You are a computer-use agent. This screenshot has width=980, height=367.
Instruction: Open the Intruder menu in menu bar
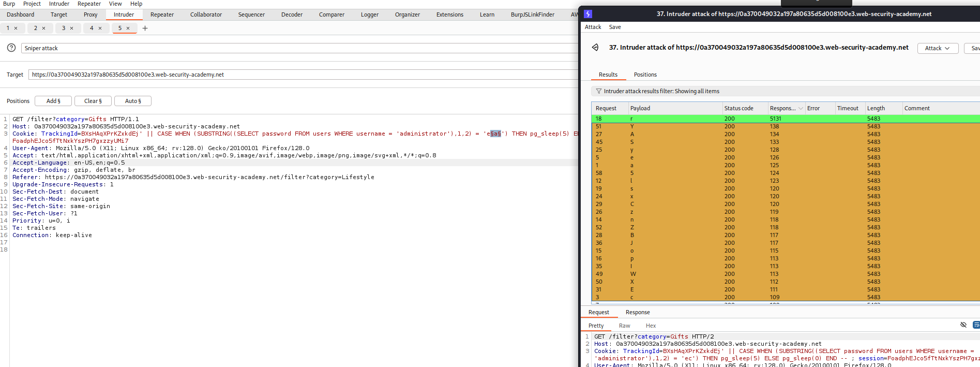59,4
